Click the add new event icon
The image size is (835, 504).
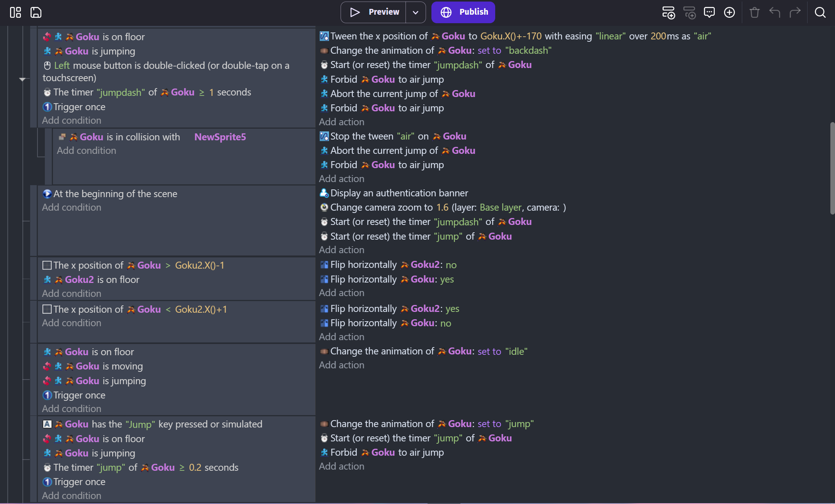point(669,12)
